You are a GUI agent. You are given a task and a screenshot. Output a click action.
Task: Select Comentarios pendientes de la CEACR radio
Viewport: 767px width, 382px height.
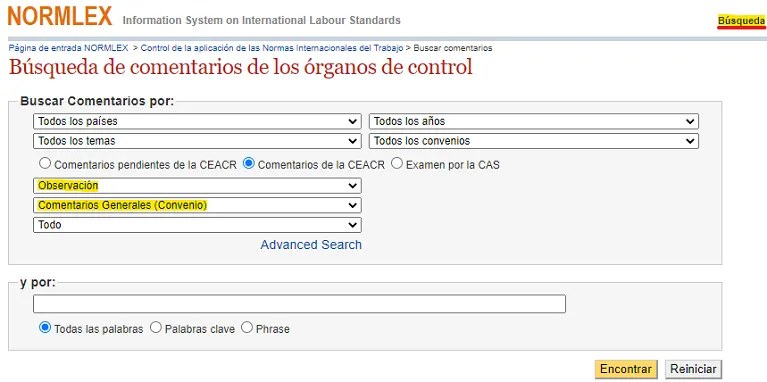45,163
